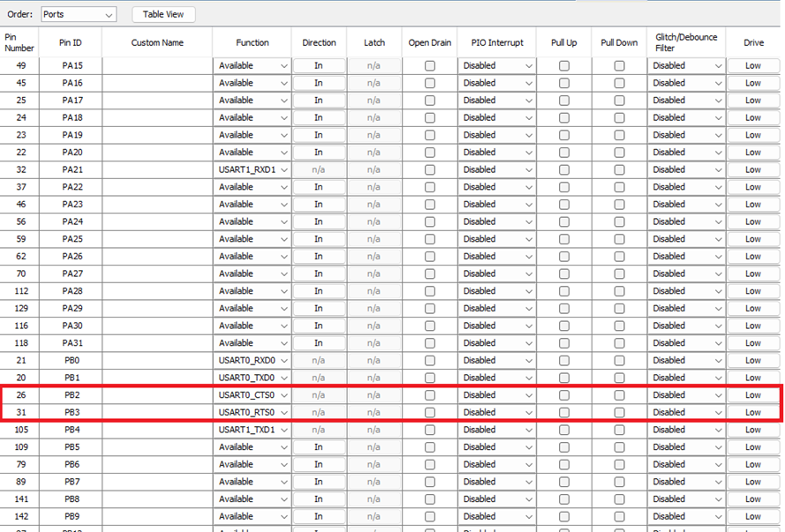The image size is (785, 532).
Task: Open PIO Interrupt dropdown for PB0
Action: pos(496,361)
